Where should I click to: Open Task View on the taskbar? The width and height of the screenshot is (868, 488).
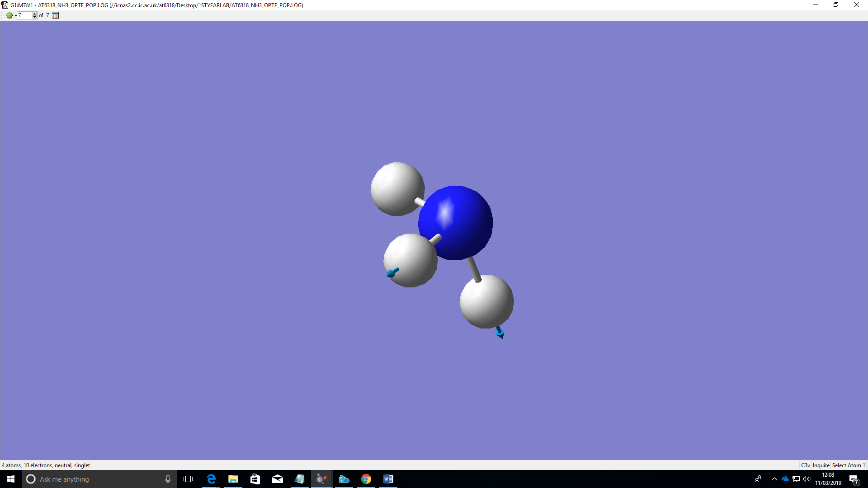tap(188, 479)
